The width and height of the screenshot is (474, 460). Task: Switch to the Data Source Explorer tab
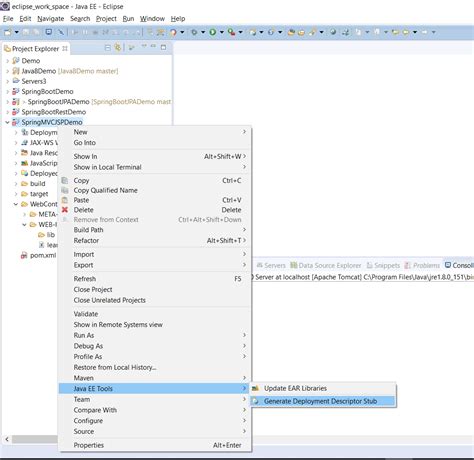coord(326,266)
